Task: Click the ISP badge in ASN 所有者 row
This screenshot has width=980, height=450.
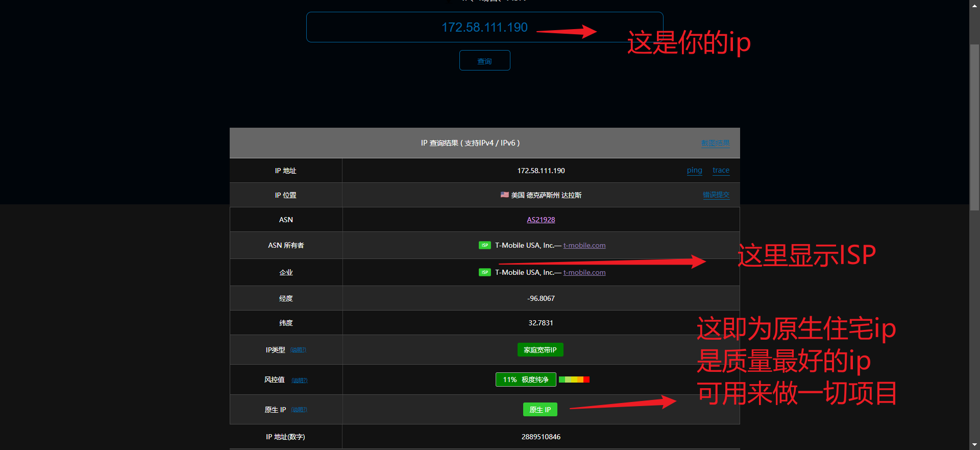Action: pyautogui.click(x=484, y=245)
